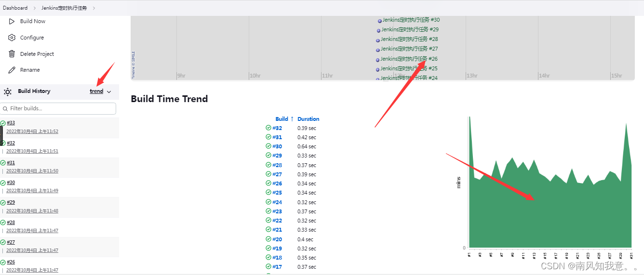Click date 2022年10月4日 上午11:52 under #33
Screen dimensions: 644x275
tap(32, 131)
